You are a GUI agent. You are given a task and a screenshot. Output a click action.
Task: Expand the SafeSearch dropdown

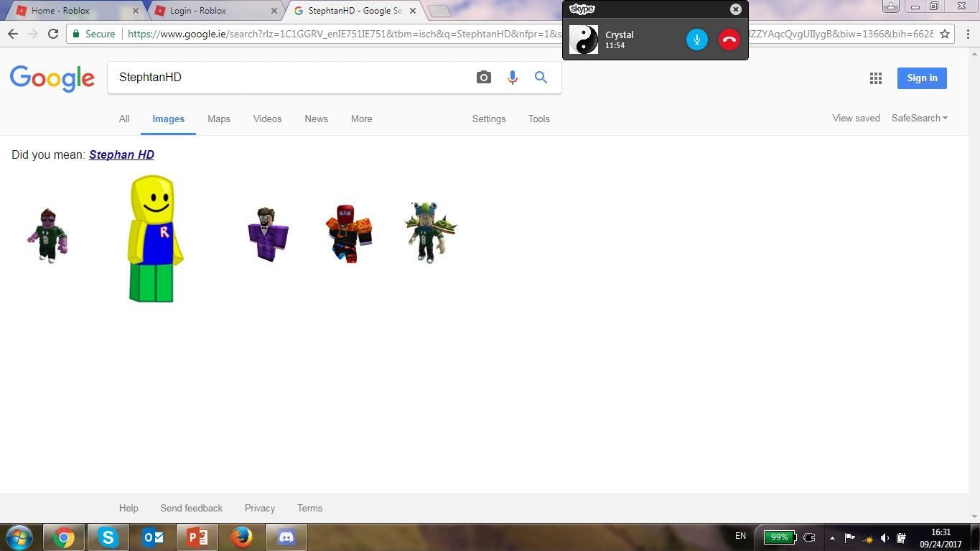click(919, 119)
